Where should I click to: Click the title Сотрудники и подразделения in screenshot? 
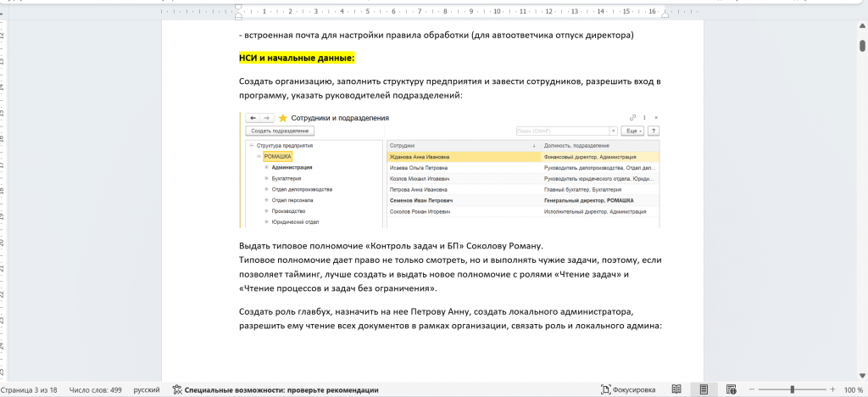coord(340,118)
